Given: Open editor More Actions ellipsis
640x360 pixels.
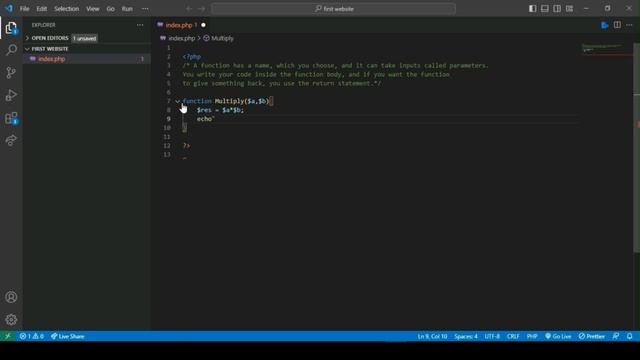Looking at the screenshot, I should [x=629, y=25].
